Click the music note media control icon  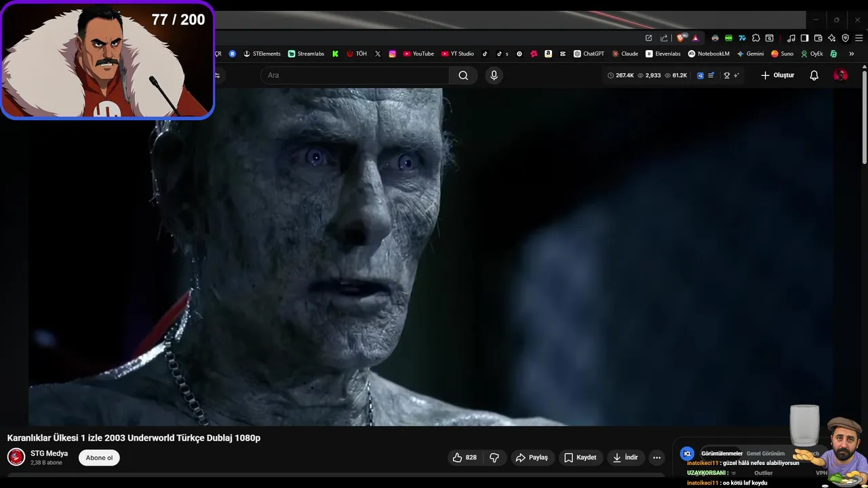coord(791,38)
